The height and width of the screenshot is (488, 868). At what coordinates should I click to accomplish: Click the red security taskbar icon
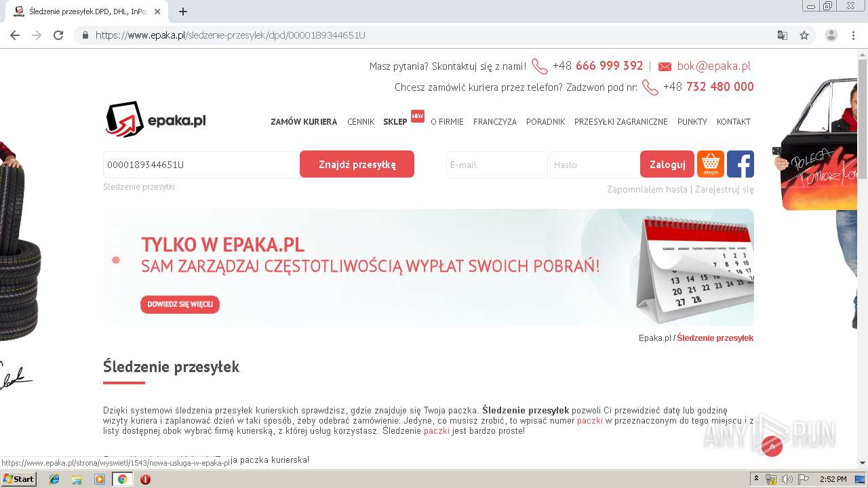pos(145,479)
